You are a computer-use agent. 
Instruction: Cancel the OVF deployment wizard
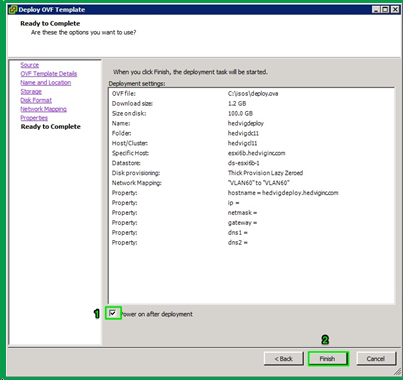(x=376, y=359)
